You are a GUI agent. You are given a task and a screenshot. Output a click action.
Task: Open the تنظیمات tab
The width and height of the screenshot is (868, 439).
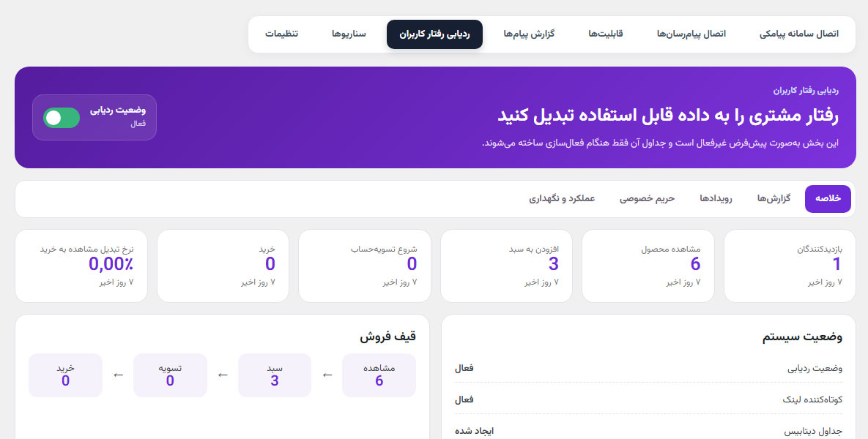pos(281,34)
